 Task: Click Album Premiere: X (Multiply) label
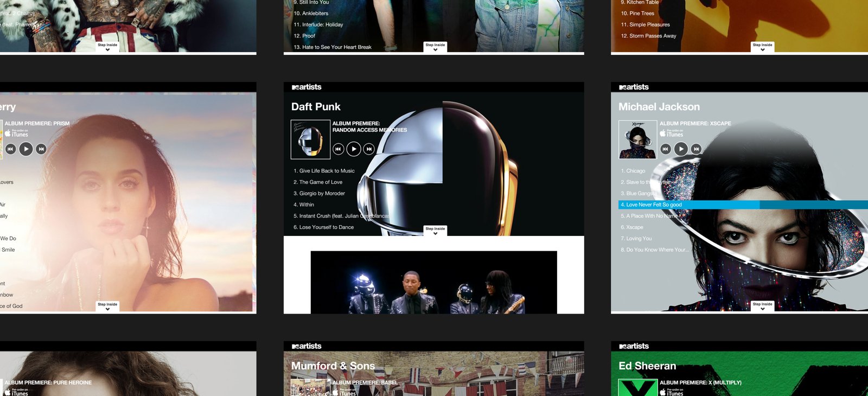[700, 382]
